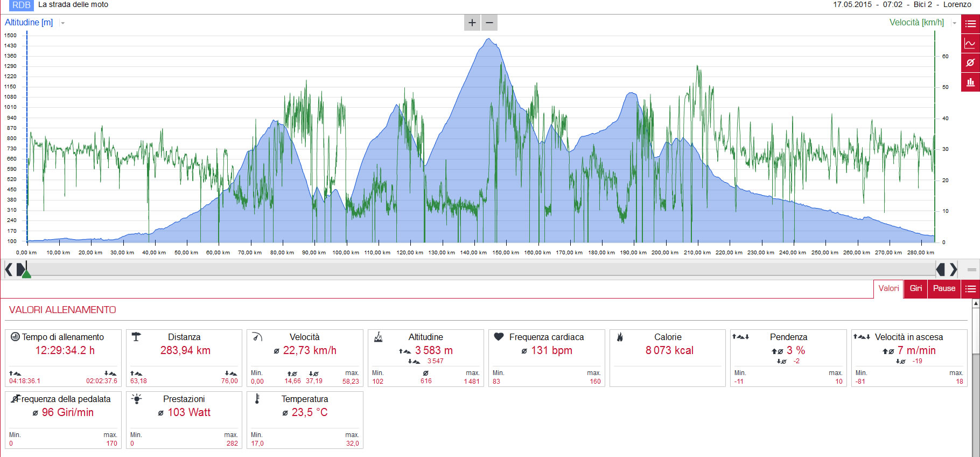Image resolution: width=980 pixels, height=457 pixels.
Task: Click the VALORI ALLENAMENTO heading
Action: [62, 310]
